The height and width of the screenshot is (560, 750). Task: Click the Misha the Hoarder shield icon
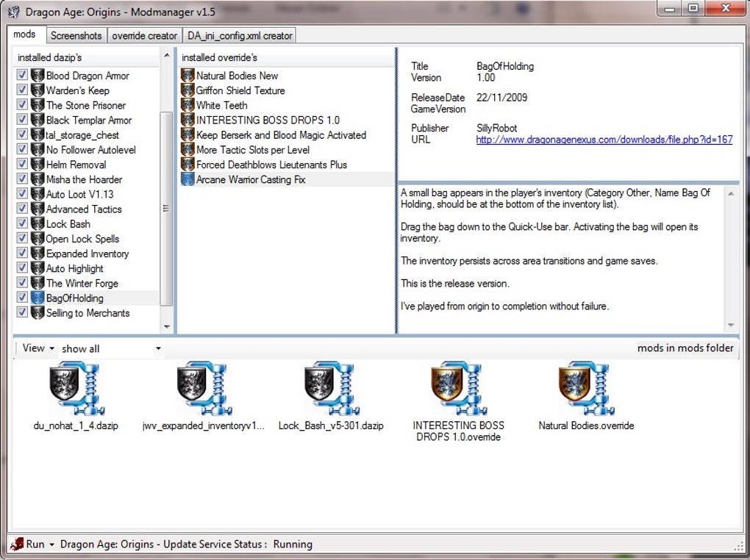click(x=37, y=179)
